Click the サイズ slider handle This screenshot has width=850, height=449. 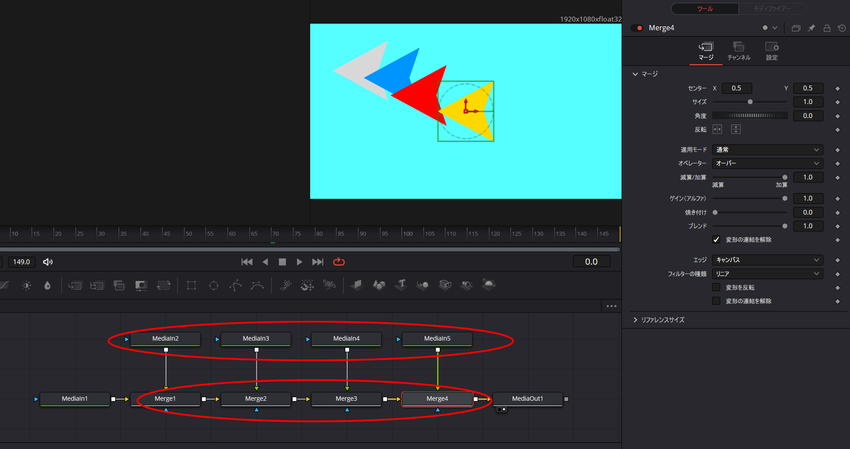[x=750, y=102]
